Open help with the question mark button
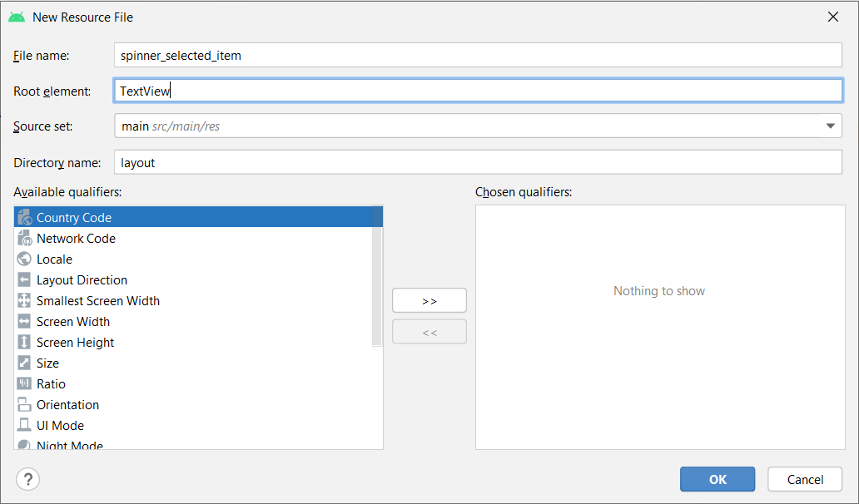 (x=28, y=479)
